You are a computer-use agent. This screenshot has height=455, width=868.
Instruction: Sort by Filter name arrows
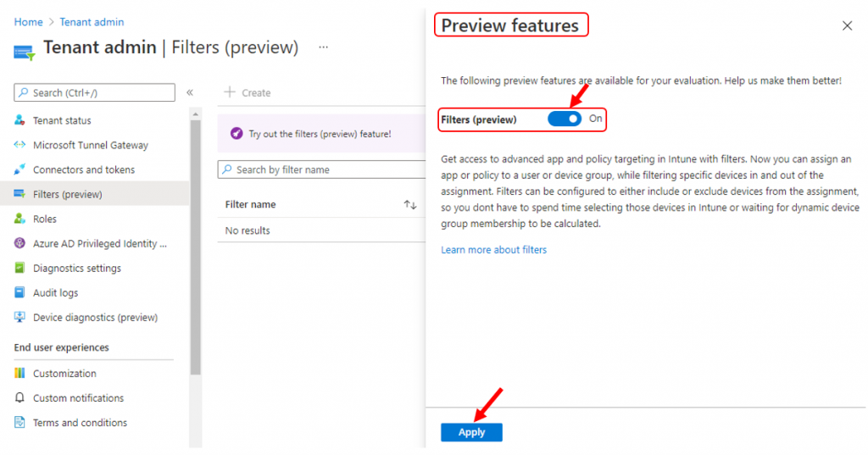pyautogui.click(x=409, y=205)
